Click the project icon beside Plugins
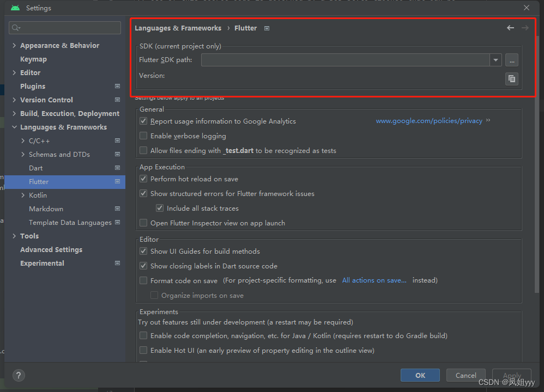 (x=118, y=87)
